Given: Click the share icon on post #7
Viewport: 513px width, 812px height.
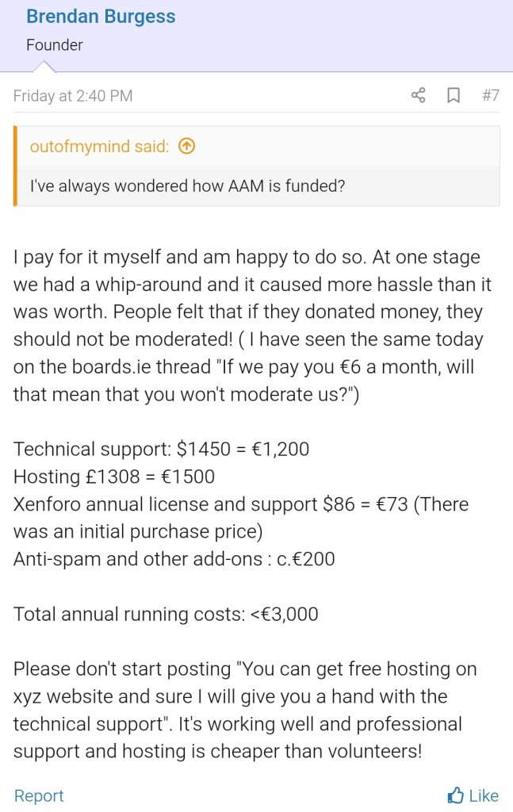Looking at the screenshot, I should point(419,95).
